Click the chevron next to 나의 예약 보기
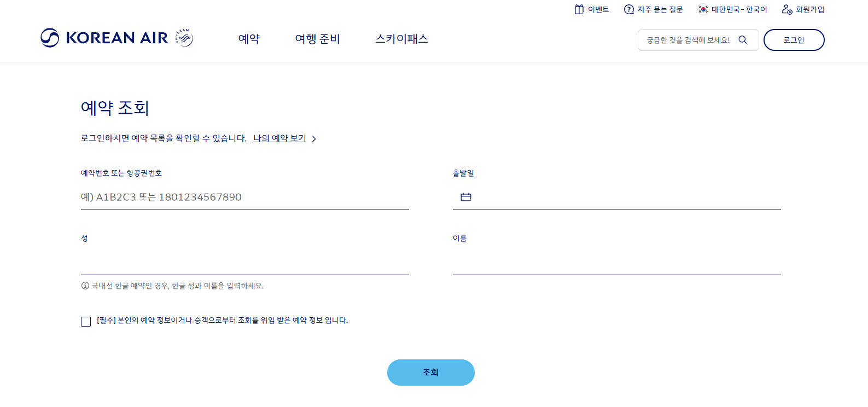868x407 pixels. [x=314, y=139]
